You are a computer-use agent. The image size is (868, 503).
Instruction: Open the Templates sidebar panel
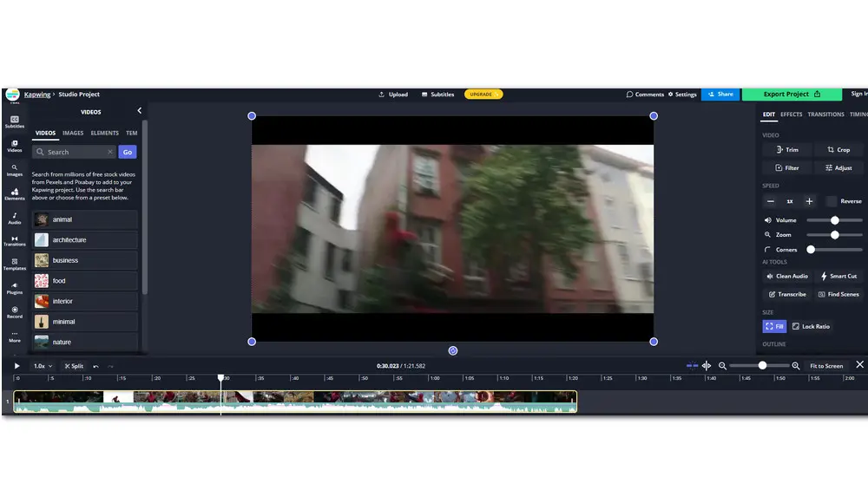pyautogui.click(x=15, y=264)
